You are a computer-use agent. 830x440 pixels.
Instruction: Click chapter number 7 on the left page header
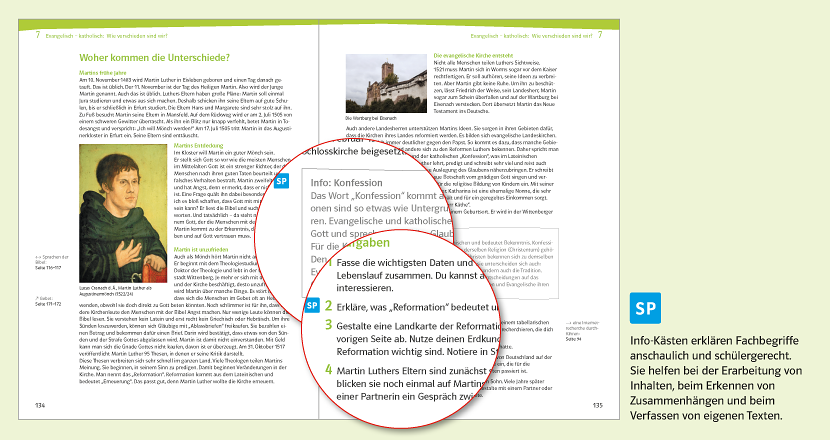pyautogui.click(x=38, y=35)
